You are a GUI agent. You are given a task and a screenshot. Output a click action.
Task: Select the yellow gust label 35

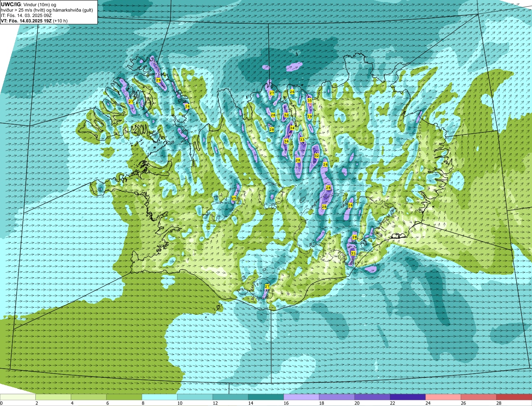coord(309,100)
